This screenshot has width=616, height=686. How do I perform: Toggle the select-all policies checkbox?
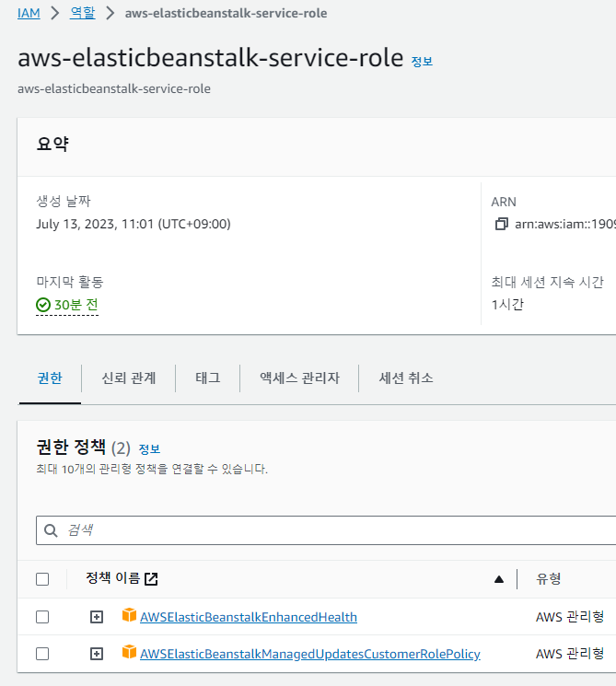pyautogui.click(x=42, y=579)
